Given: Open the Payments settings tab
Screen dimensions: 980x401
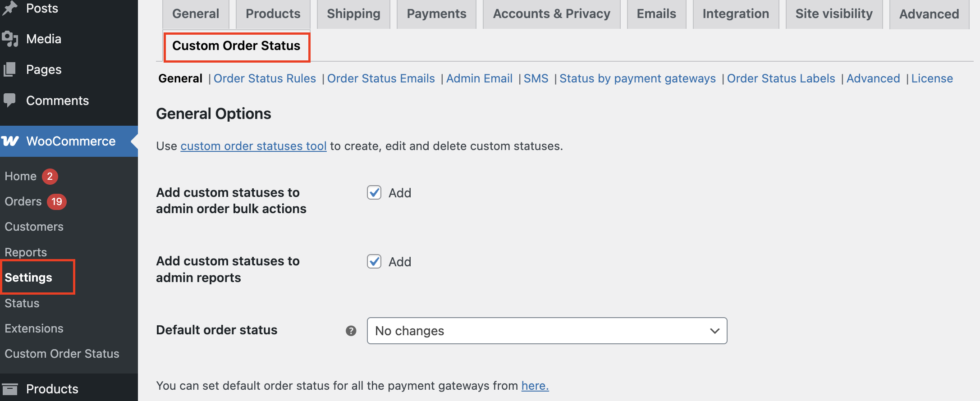Looking at the screenshot, I should click(x=436, y=14).
